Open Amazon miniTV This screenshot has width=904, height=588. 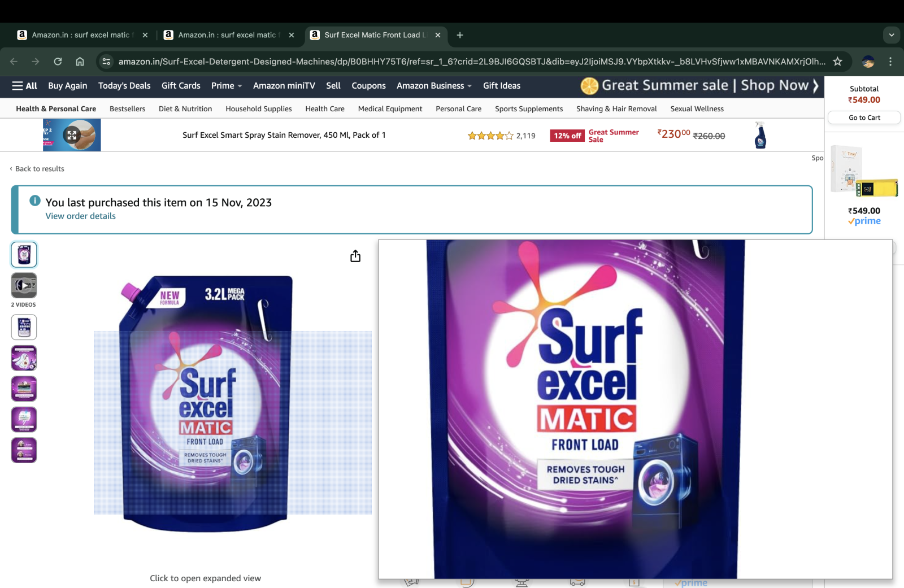[x=284, y=86]
